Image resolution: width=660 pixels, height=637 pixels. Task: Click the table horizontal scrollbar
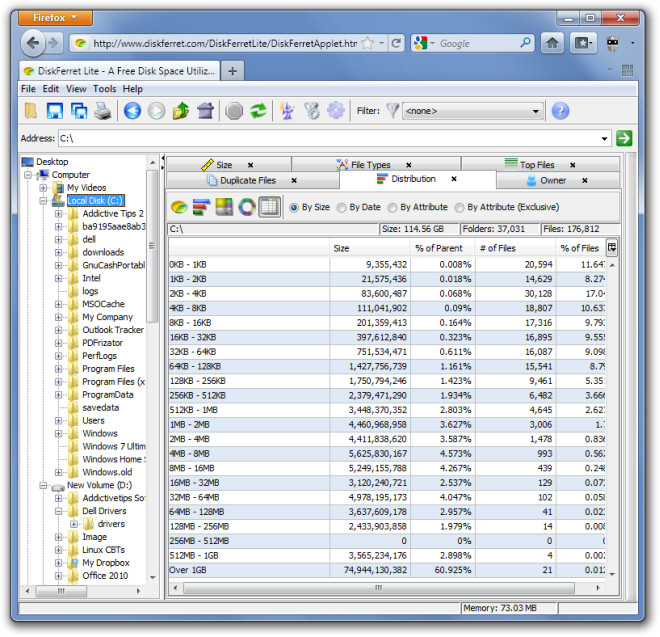[379, 588]
